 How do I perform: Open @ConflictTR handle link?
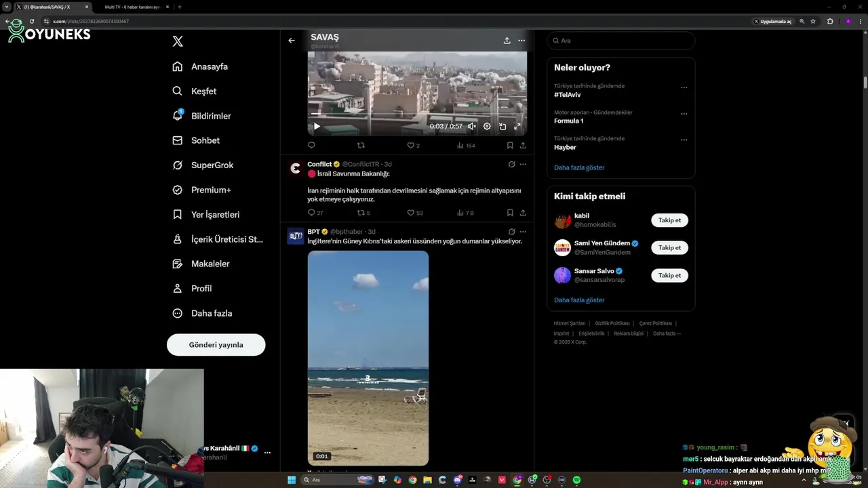click(x=361, y=164)
